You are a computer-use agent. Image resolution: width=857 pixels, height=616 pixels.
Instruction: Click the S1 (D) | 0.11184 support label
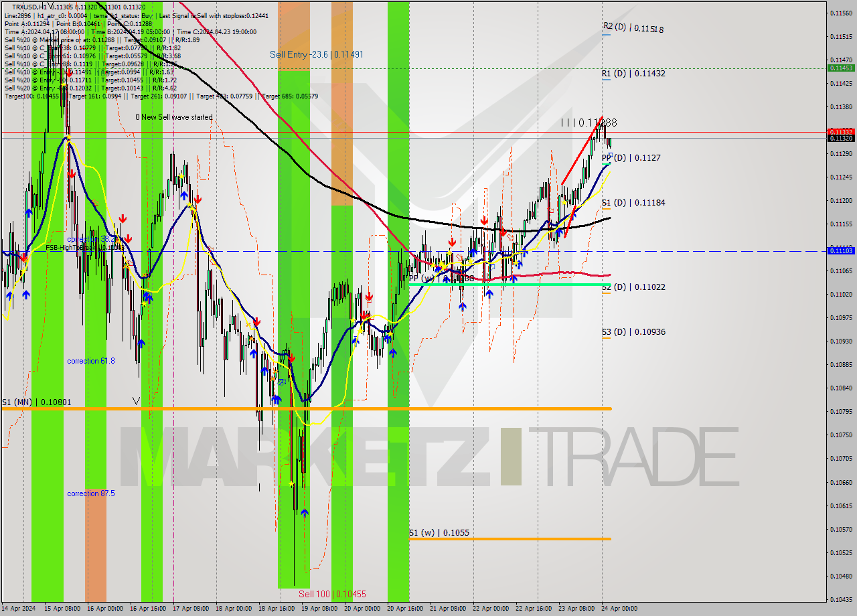633,202
